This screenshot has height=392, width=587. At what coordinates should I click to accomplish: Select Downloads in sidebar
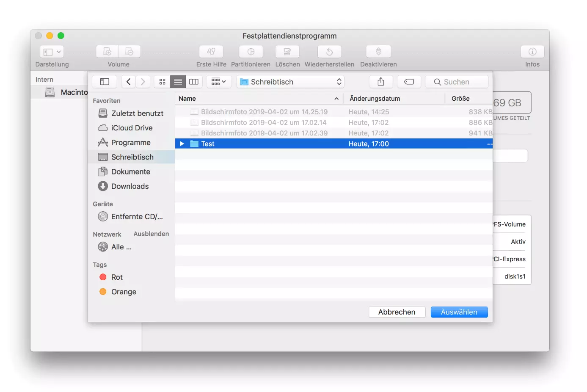132,186
